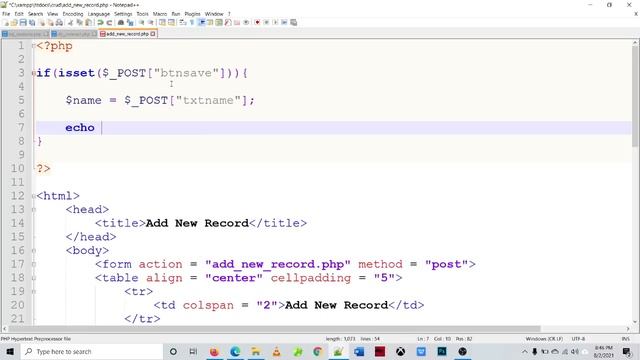Toggle Show All Characters toolbar button

click(192, 22)
